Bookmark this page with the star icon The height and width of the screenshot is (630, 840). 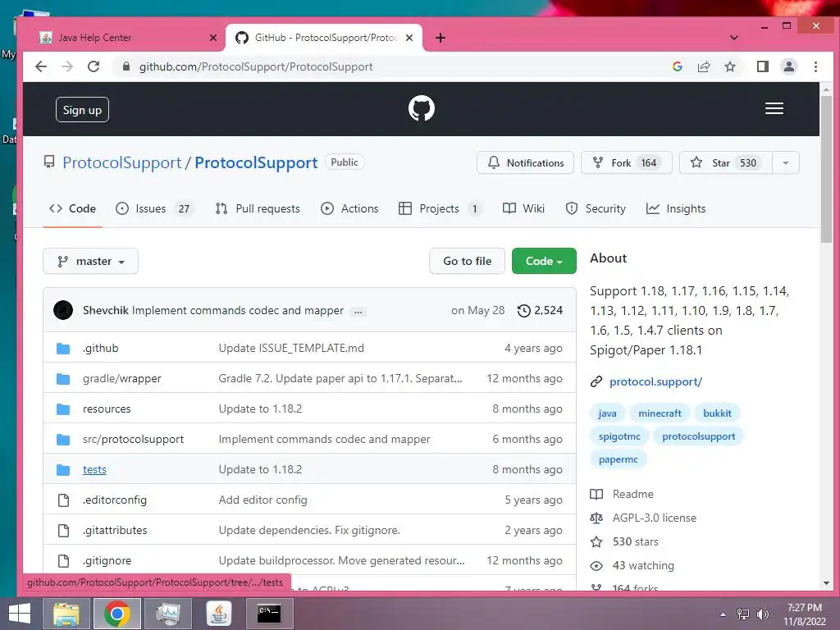click(729, 66)
